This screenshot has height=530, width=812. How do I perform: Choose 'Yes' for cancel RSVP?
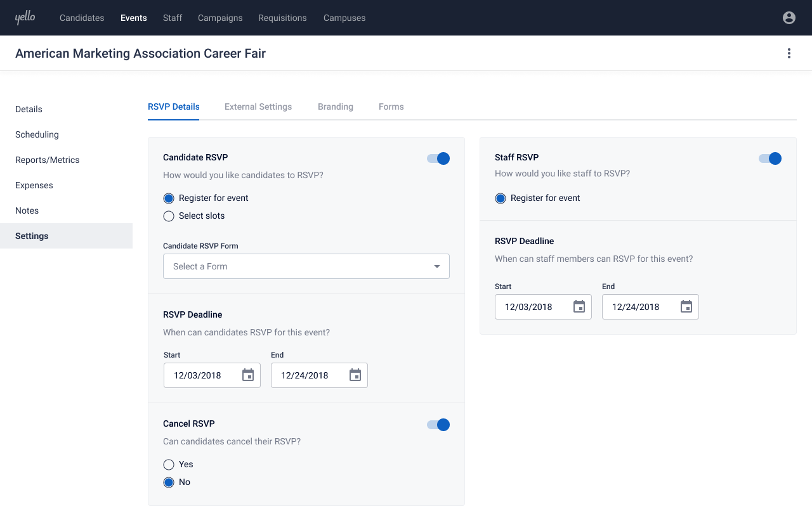click(169, 465)
